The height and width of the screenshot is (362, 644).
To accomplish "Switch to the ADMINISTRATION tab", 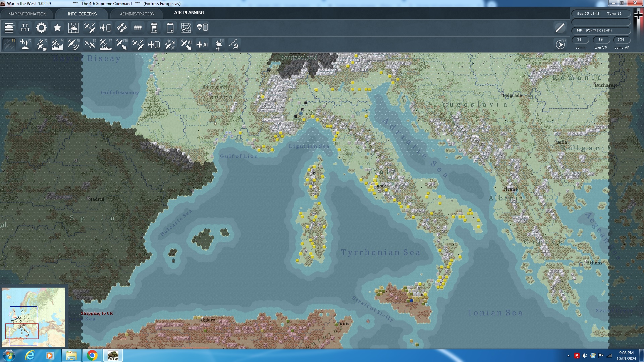I will tap(136, 14).
